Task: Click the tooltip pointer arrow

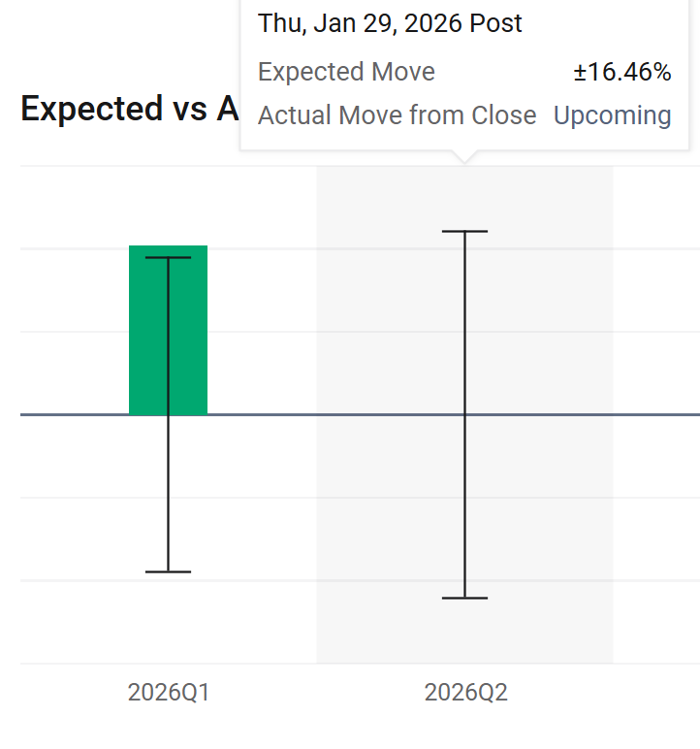Action: pos(464,157)
